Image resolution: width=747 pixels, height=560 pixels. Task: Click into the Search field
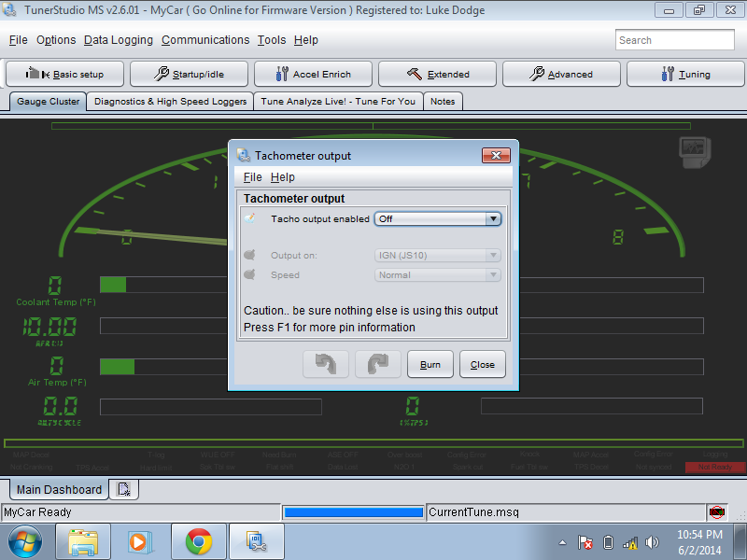pyautogui.click(x=674, y=40)
